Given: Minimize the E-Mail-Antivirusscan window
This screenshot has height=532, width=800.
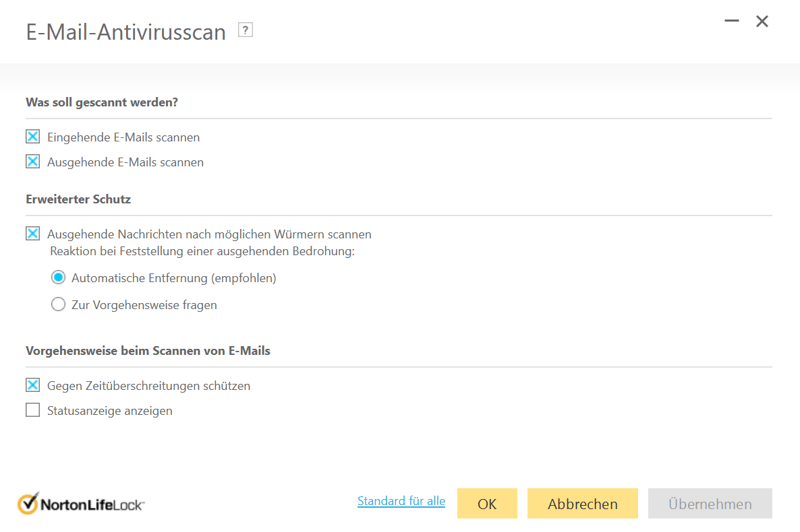Looking at the screenshot, I should click(731, 21).
